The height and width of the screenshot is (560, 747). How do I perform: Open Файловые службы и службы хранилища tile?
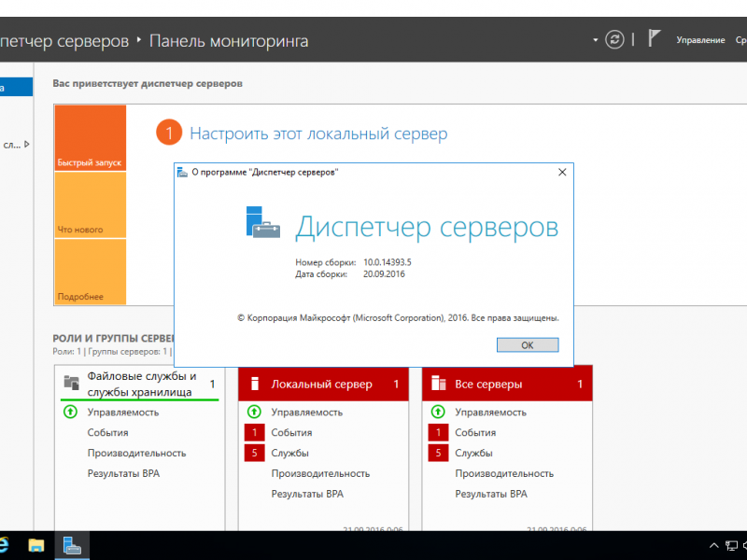point(139,384)
